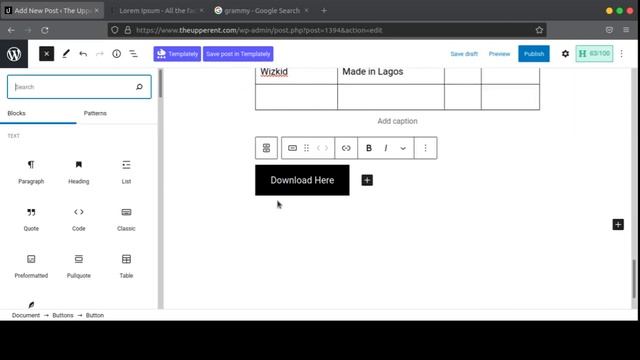Insert a Table block

click(x=126, y=267)
